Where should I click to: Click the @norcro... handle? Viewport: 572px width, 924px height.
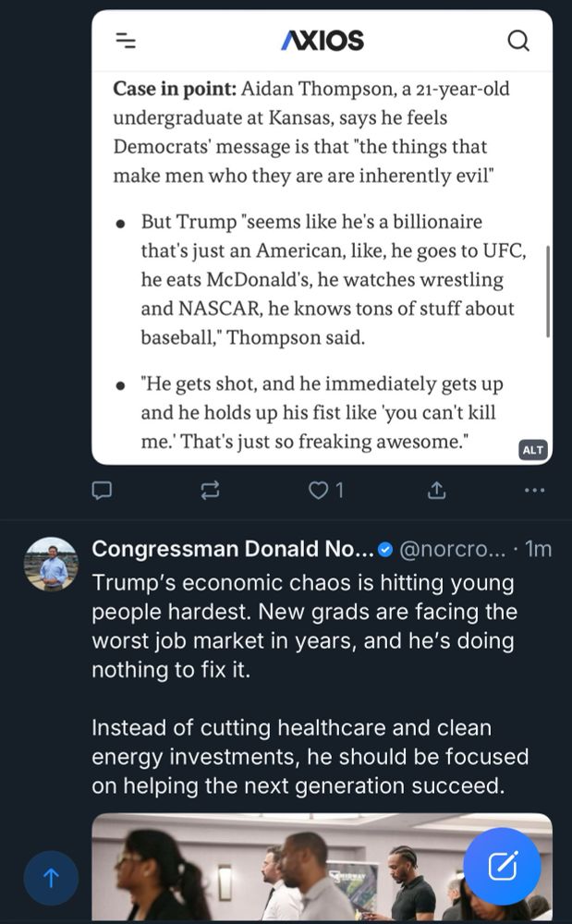point(452,549)
